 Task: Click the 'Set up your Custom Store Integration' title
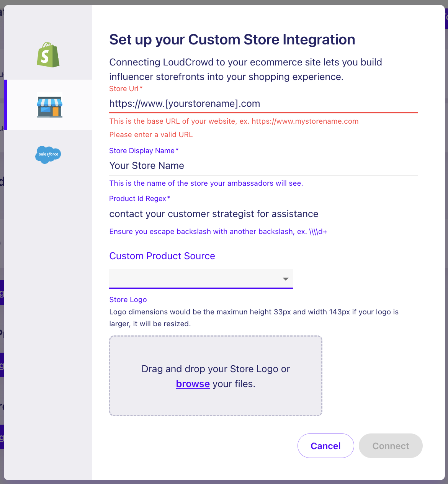click(x=232, y=39)
